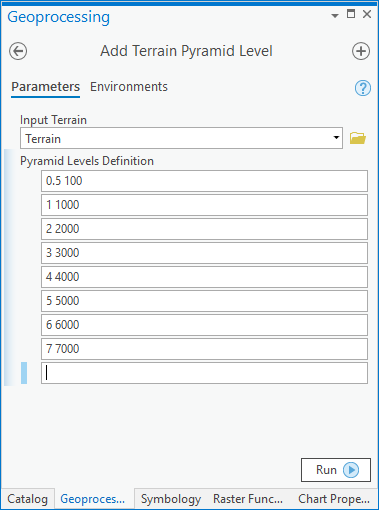
Task: Go back using the left arrow icon
Action: (x=18, y=51)
